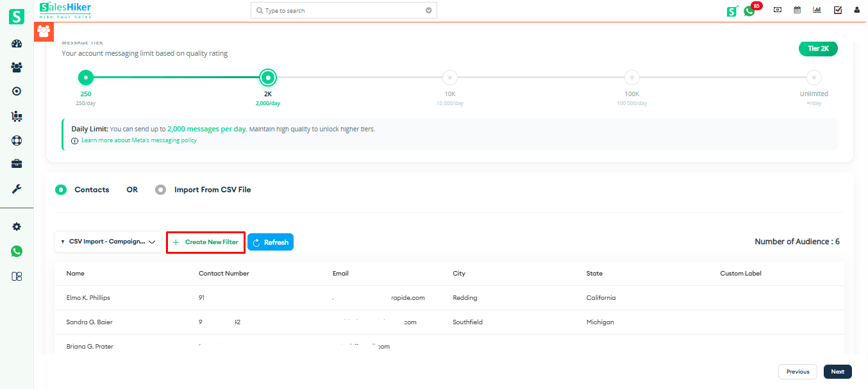Screen dimensions: 868x389
Task: Select the Import From CSV File option
Action: (160, 189)
